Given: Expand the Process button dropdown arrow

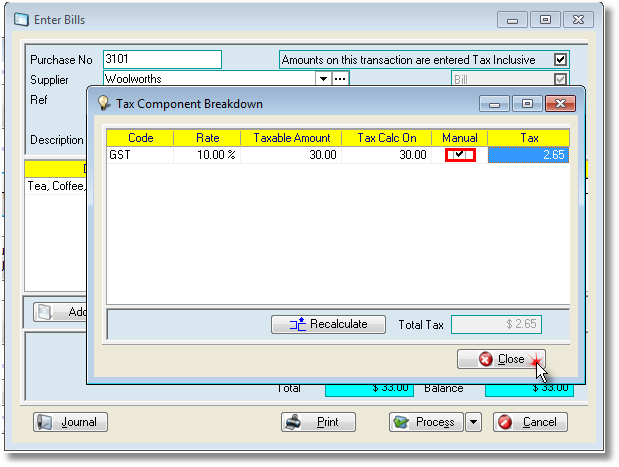Looking at the screenshot, I should (x=474, y=422).
